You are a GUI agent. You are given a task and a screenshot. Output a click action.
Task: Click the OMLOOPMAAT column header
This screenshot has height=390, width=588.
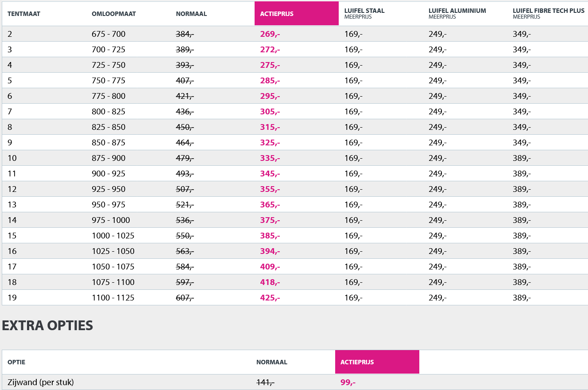coord(114,14)
